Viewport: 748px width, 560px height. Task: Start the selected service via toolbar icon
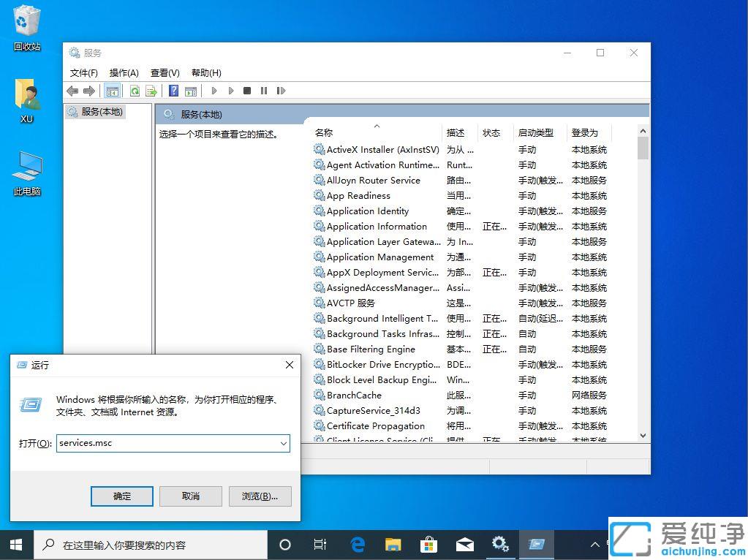click(214, 90)
